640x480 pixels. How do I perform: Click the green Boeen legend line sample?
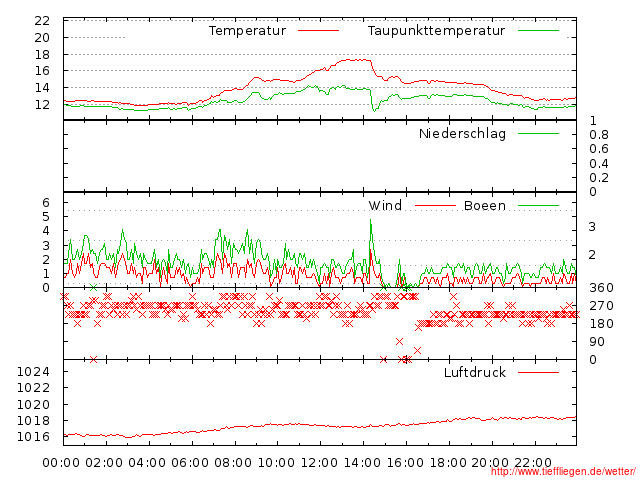pyautogui.click(x=538, y=206)
